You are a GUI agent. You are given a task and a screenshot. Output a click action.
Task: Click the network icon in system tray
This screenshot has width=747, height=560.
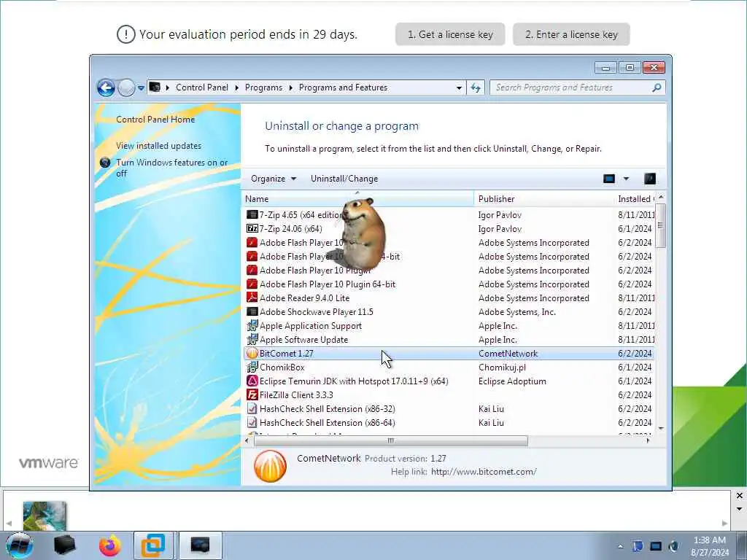[656, 546]
